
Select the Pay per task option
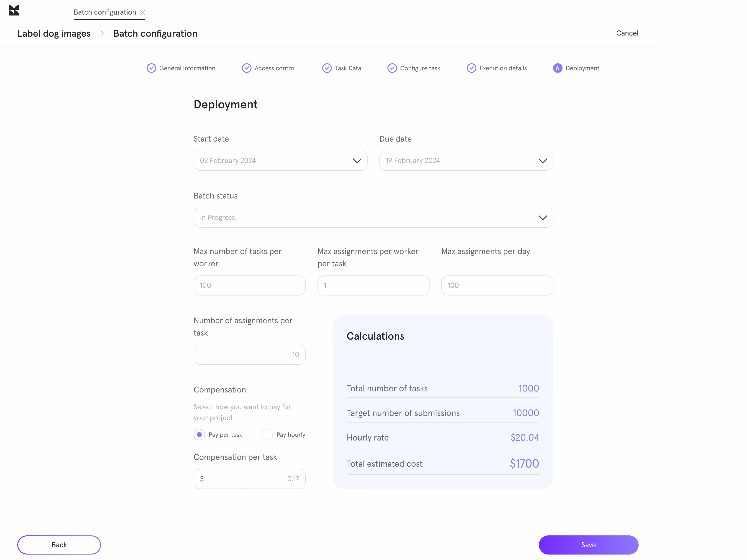199,435
